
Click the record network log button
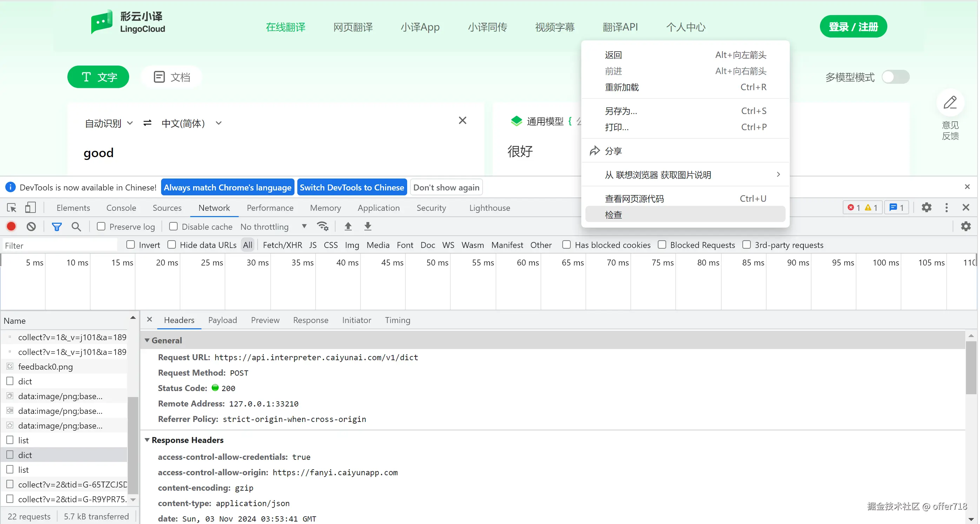pos(11,227)
